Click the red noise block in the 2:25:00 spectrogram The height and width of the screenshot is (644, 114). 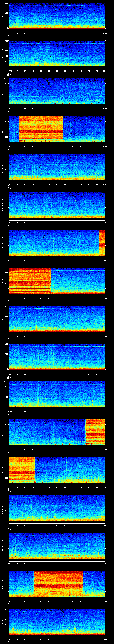(x=95, y=432)
